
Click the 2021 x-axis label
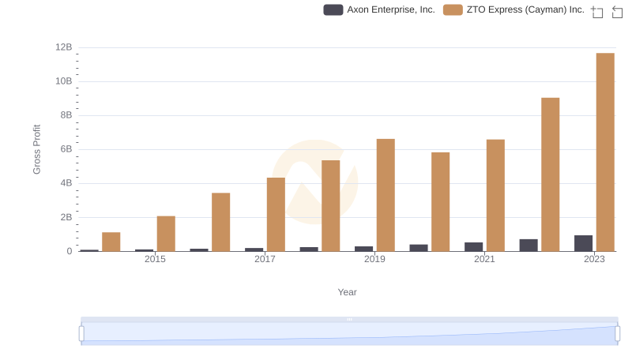point(484,259)
